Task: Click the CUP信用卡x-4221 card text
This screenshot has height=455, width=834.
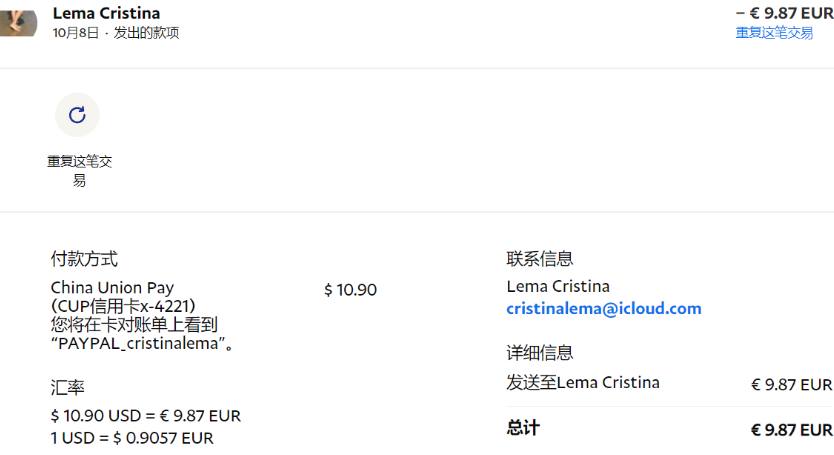Action: pyautogui.click(x=123, y=306)
